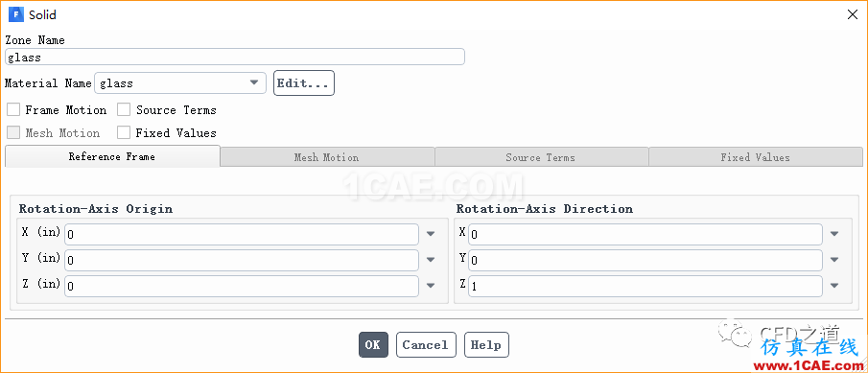This screenshot has width=868, height=373.
Task: Enable the Source Terms checkbox
Action: pos(124,109)
